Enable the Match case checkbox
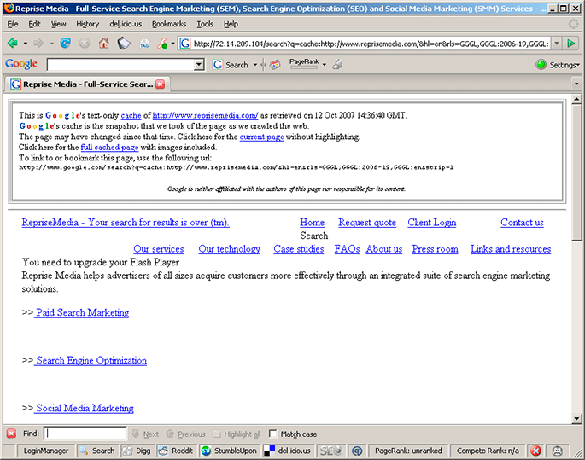Viewport: 585px width, 460px height. click(273, 434)
